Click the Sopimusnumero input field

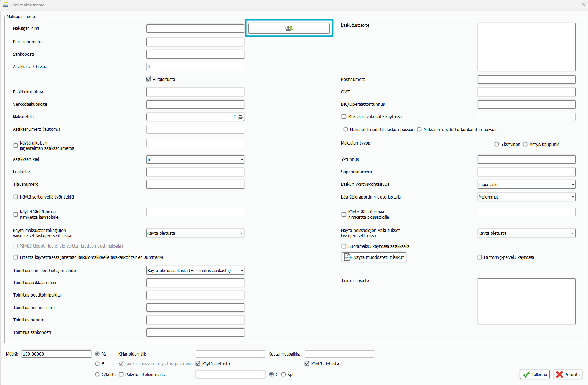527,172
